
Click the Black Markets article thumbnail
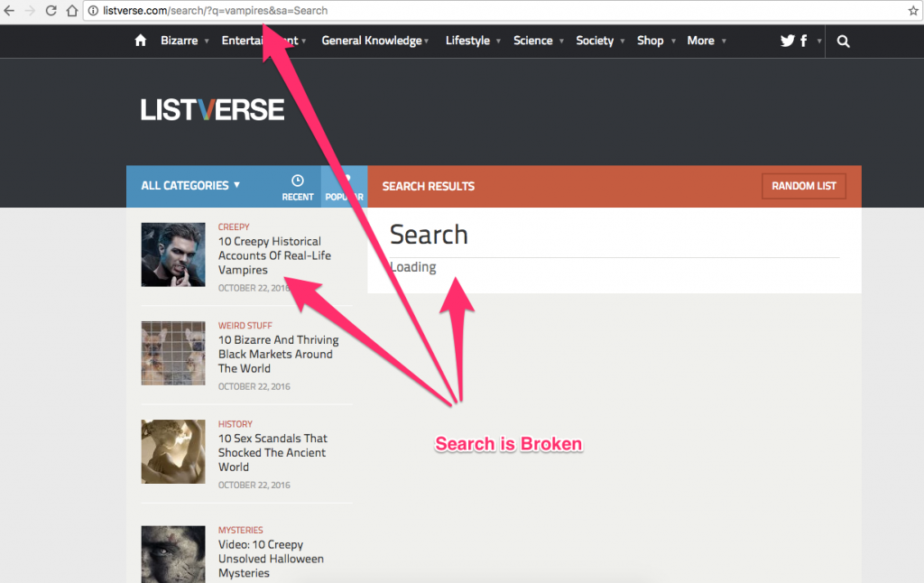(172, 353)
